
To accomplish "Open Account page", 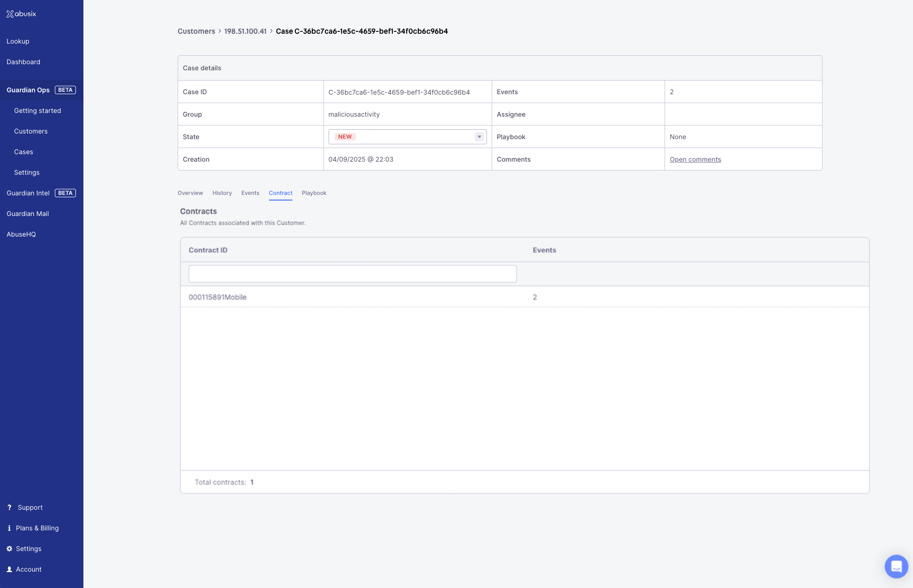I will click(29, 569).
